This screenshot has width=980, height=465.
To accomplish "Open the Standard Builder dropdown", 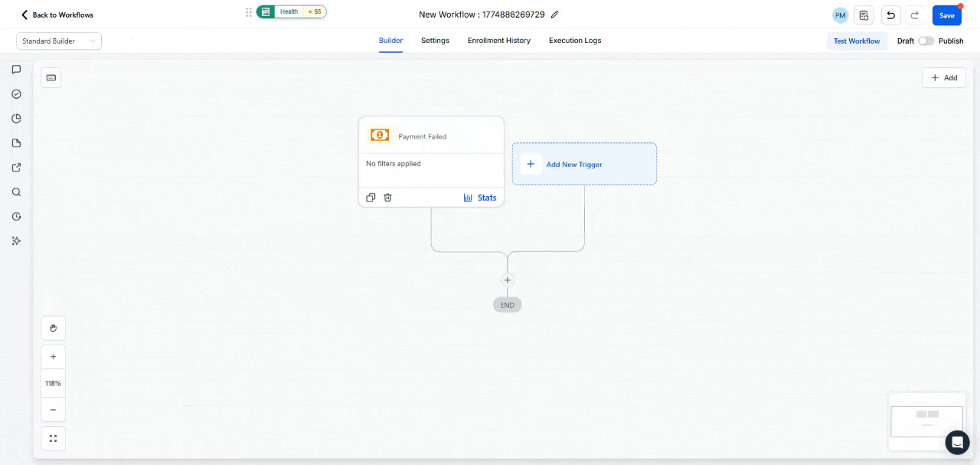I will 59,41.
